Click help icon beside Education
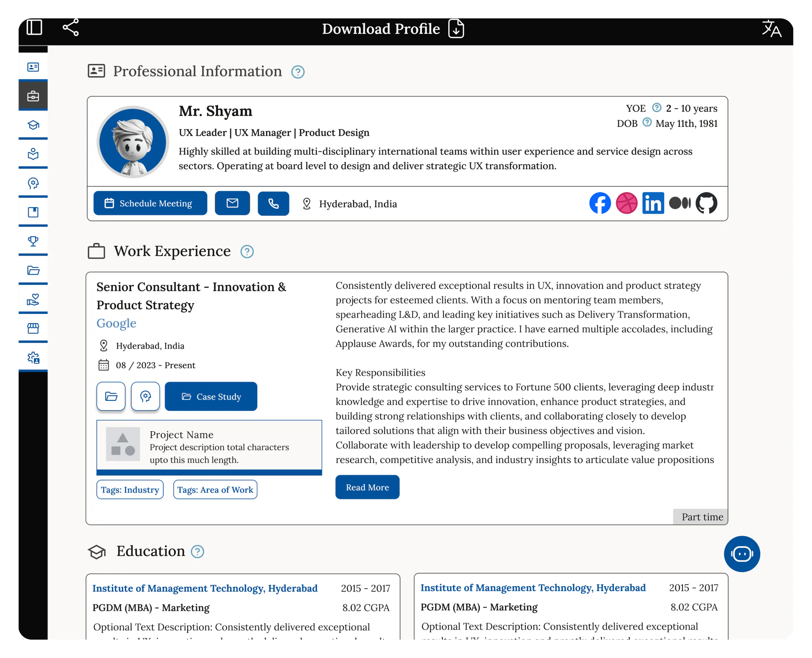The width and height of the screenshot is (812, 658). tap(198, 552)
